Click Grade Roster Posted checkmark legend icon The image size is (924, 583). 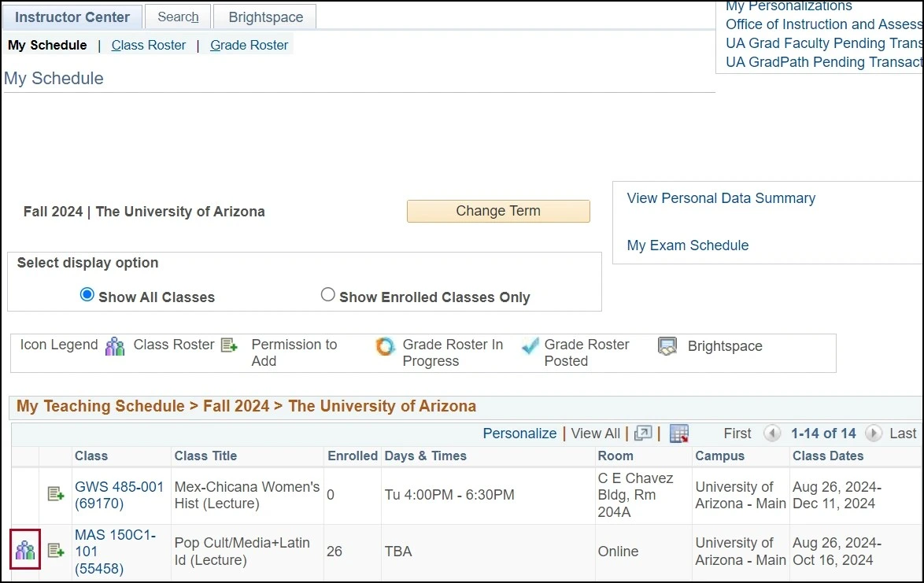[530, 345]
